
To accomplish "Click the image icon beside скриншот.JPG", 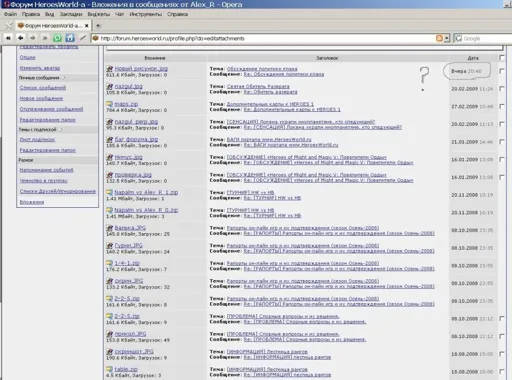I will pyautogui.click(x=110, y=351).
